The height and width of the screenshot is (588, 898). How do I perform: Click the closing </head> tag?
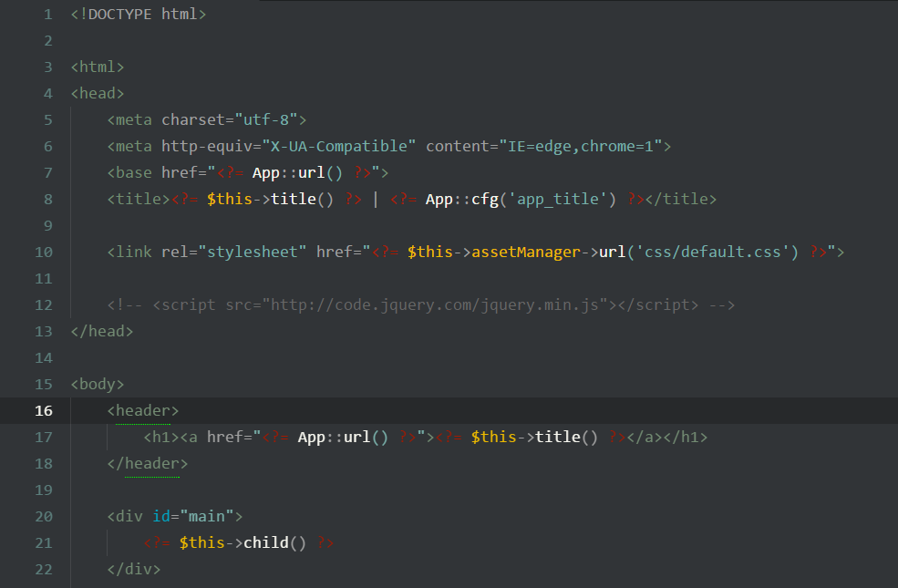click(102, 332)
